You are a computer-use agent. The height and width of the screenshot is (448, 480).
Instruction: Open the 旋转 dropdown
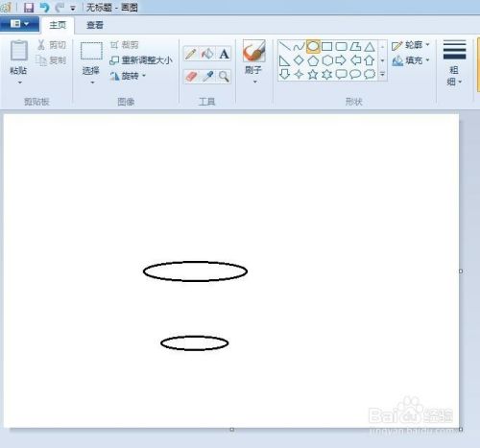pos(128,76)
